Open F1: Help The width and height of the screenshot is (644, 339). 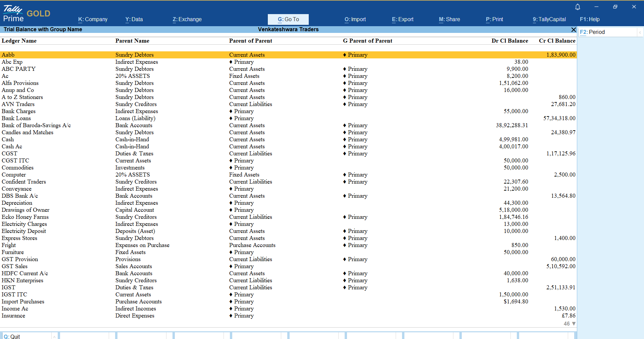(x=590, y=19)
